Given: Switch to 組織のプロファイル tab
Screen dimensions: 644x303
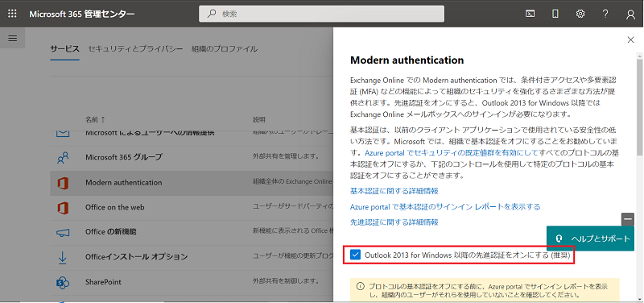Looking at the screenshot, I should pos(225,49).
